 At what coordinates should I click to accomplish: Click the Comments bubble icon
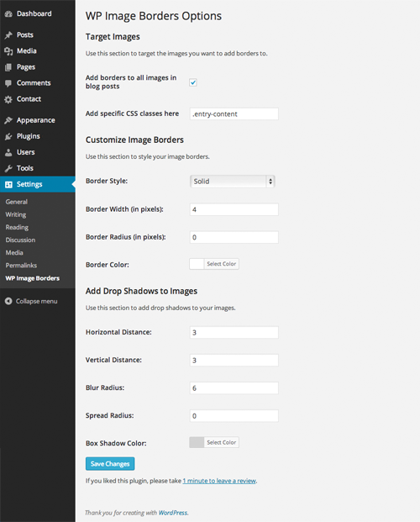pyautogui.click(x=8, y=83)
